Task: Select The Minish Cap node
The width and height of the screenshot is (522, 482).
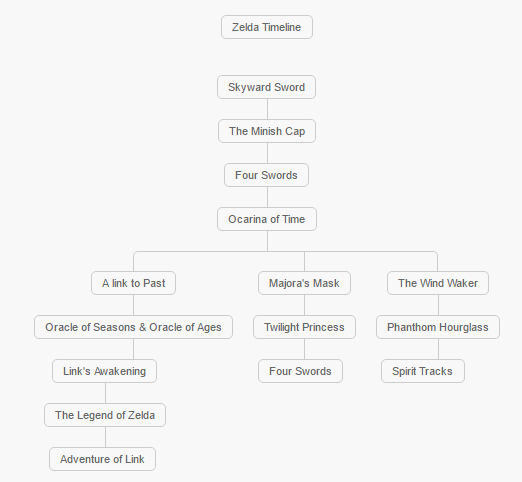Action: point(267,131)
